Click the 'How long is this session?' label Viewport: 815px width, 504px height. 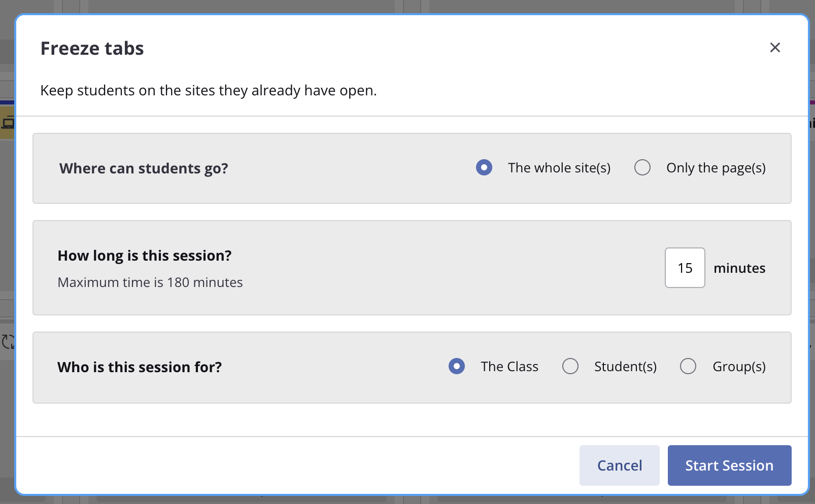(x=145, y=256)
